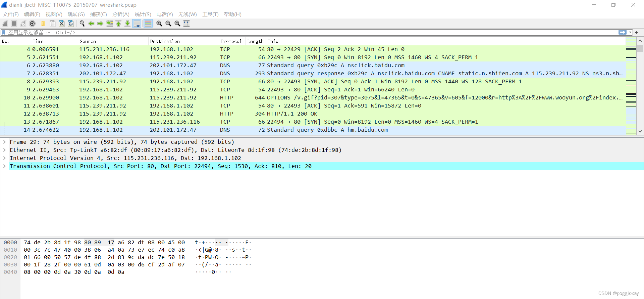
Task: Select packet 6 DNS query nsclick.baidu.com
Action: pos(313,65)
